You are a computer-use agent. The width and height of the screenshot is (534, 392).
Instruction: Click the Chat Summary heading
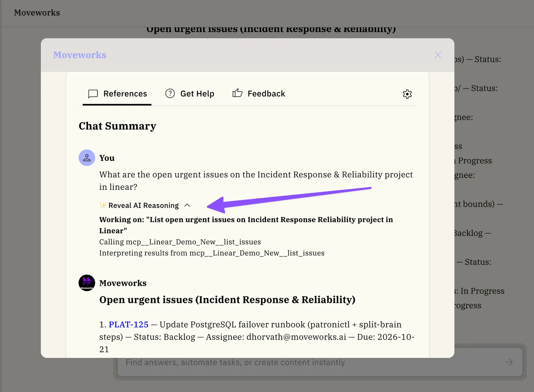[x=117, y=126]
